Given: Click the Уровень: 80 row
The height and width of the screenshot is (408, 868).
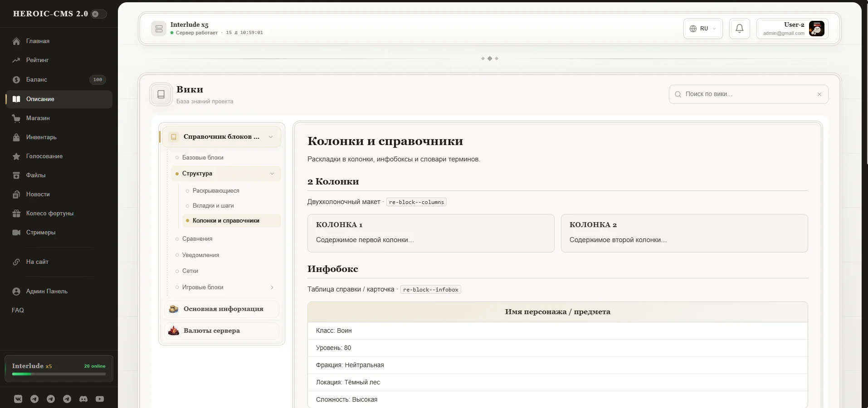Looking at the screenshot, I should (x=558, y=348).
